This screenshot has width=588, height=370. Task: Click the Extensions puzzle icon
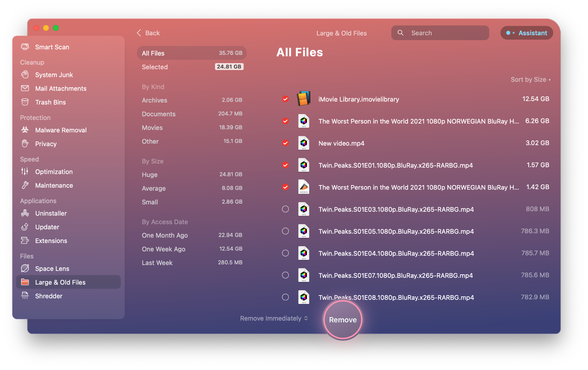tap(25, 240)
